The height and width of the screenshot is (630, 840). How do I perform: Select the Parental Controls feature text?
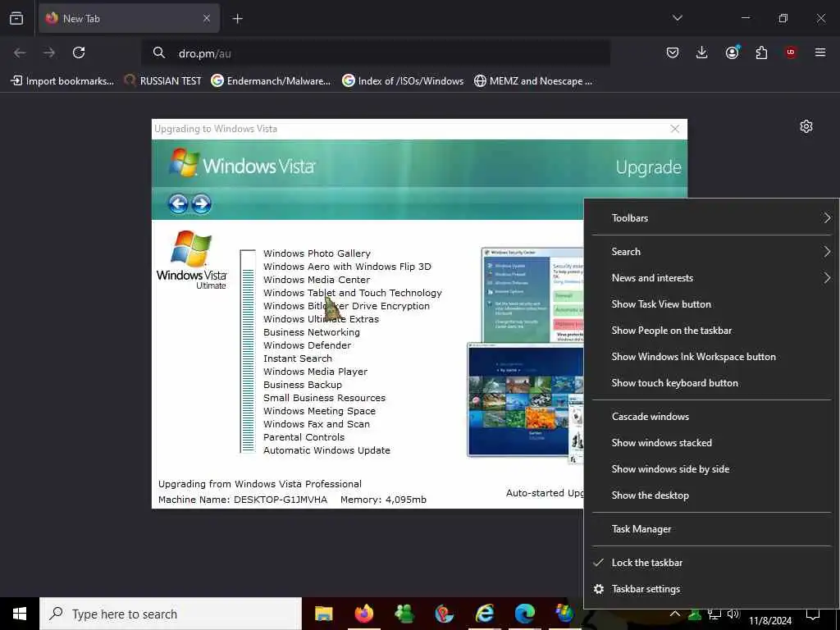(x=304, y=437)
